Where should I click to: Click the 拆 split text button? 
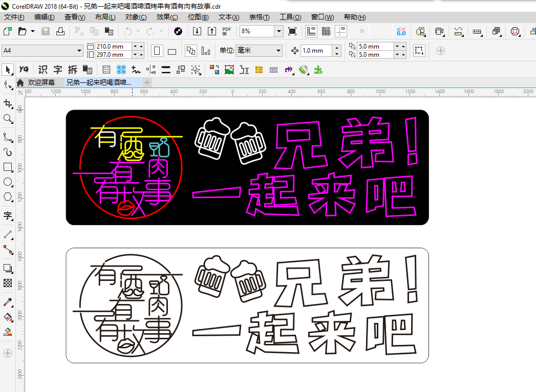click(x=73, y=70)
